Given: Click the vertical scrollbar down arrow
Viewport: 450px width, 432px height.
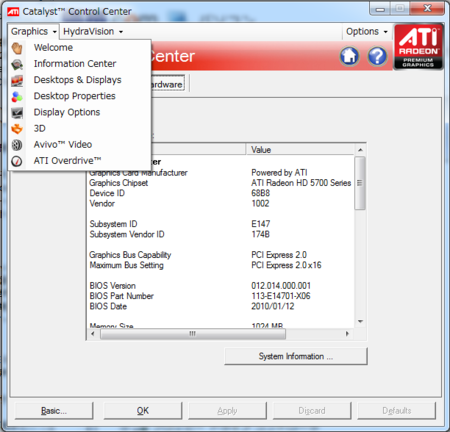Looking at the screenshot, I should (360, 321).
